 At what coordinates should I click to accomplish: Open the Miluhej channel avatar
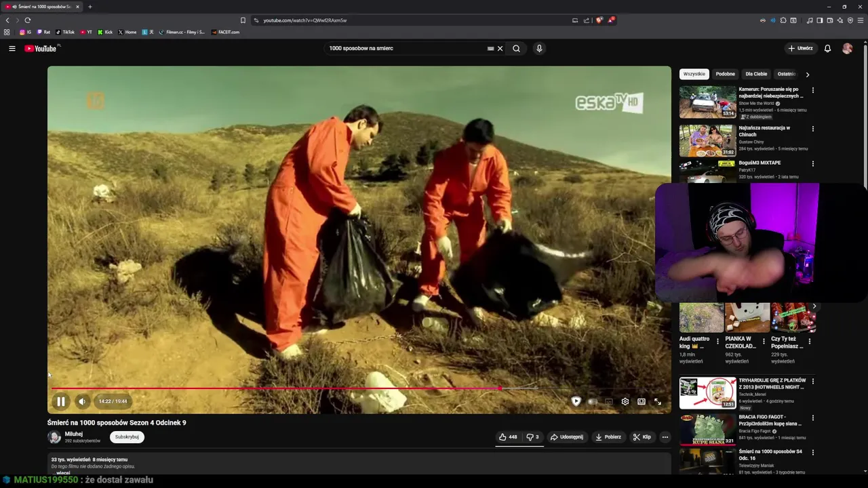point(54,437)
